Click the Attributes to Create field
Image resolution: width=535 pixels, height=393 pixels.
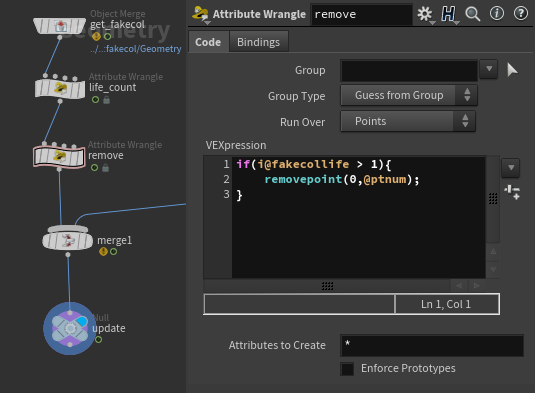pyautogui.click(x=432, y=345)
